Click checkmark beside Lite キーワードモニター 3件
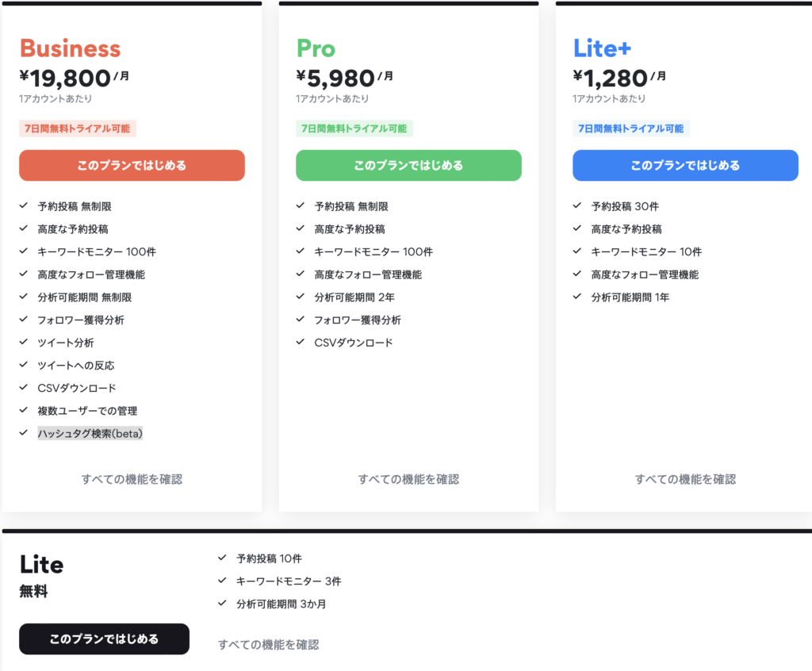Image resolution: width=812 pixels, height=671 pixels. tap(222, 581)
